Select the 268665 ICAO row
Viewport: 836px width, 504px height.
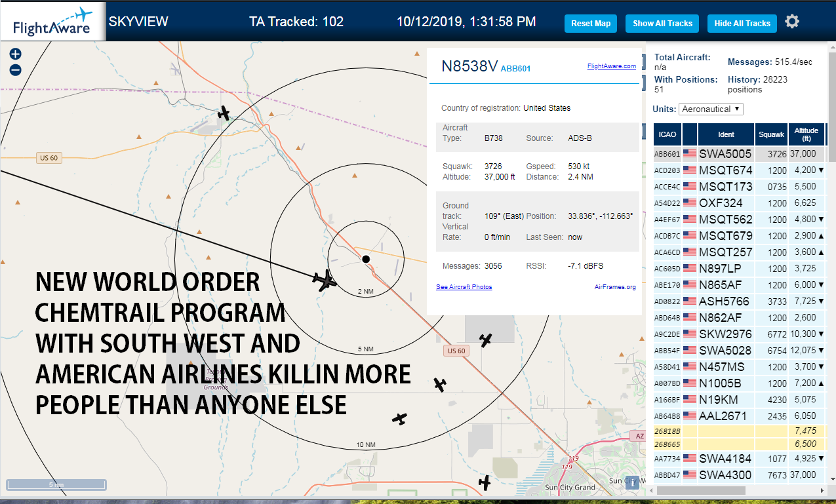[x=739, y=444]
